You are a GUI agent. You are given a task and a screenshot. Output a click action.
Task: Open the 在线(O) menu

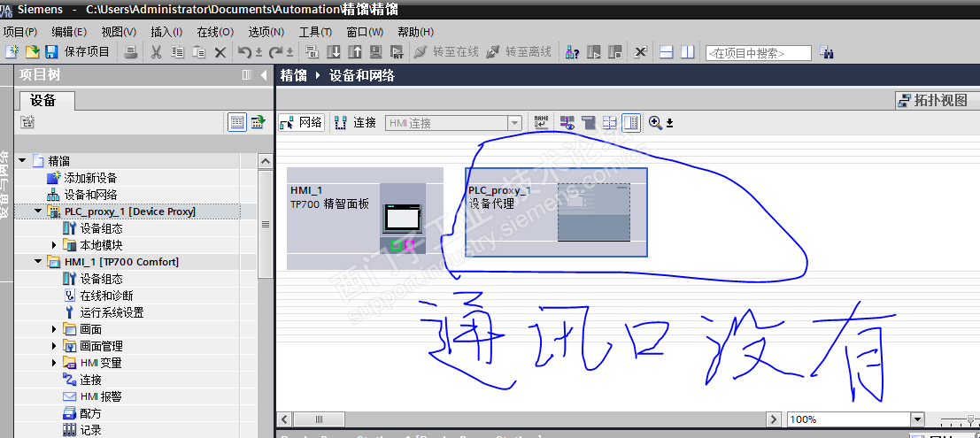point(215,32)
